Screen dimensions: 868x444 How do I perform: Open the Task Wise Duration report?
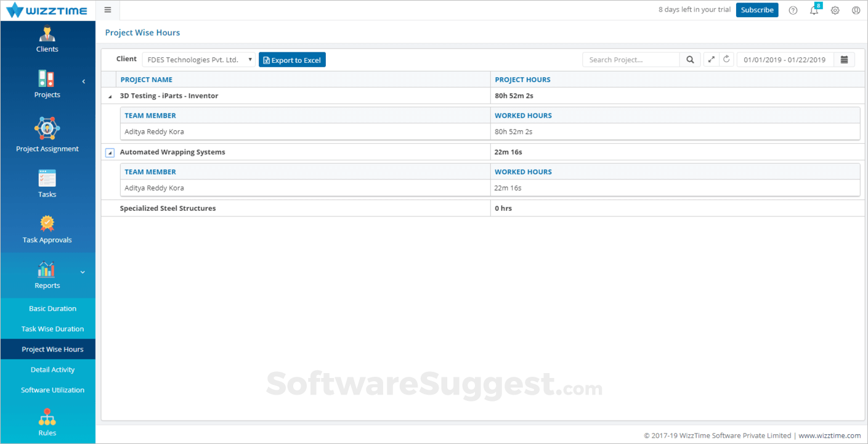click(x=52, y=329)
